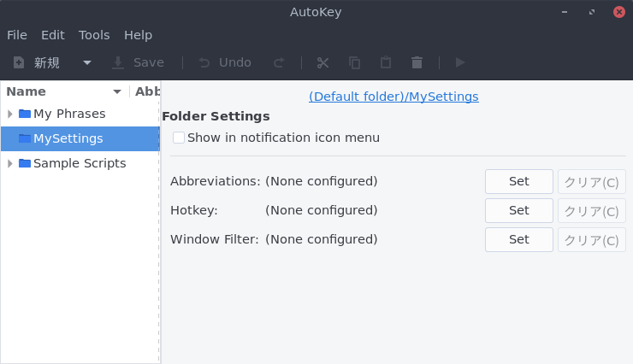Maximize the AutoKey window
Image resolution: width=633 pixels, height=364 pixels.
pyautogui.click(x=592, y=12)
